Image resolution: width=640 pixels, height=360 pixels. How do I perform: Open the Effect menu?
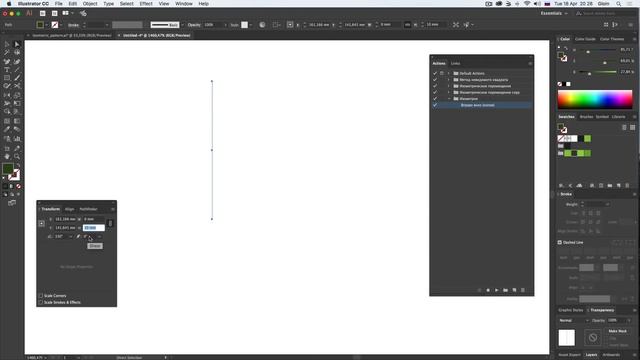click(x=146, y=4)
